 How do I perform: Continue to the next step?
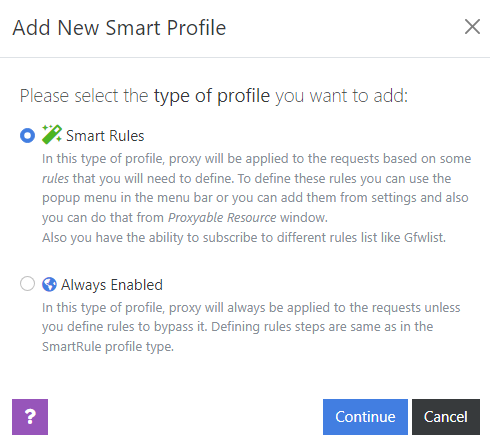pyautogui.click(x=365, y=417)
